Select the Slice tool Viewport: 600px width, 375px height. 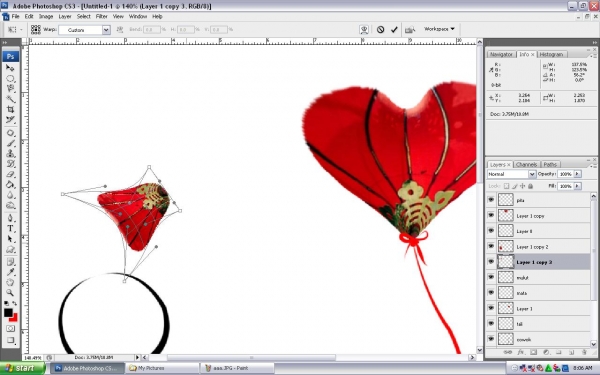coord(10,120)
